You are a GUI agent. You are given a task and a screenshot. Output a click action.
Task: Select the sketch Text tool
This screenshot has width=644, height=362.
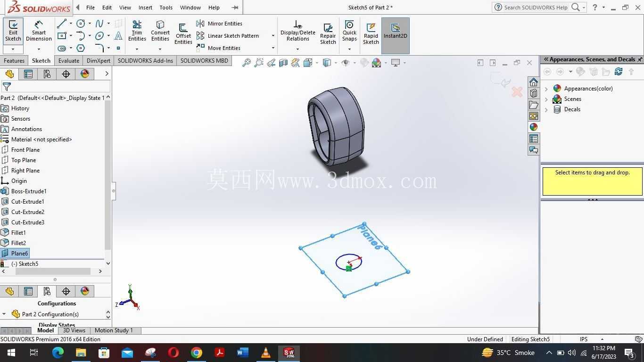tap(118, 36)
